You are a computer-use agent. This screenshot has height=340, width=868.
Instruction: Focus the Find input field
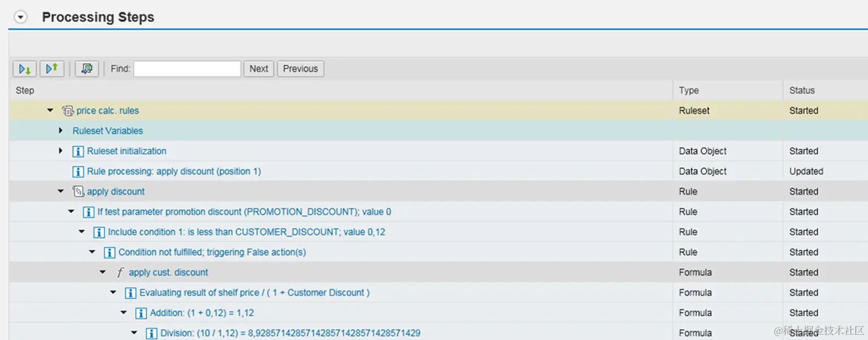click(x=187, y=69)
